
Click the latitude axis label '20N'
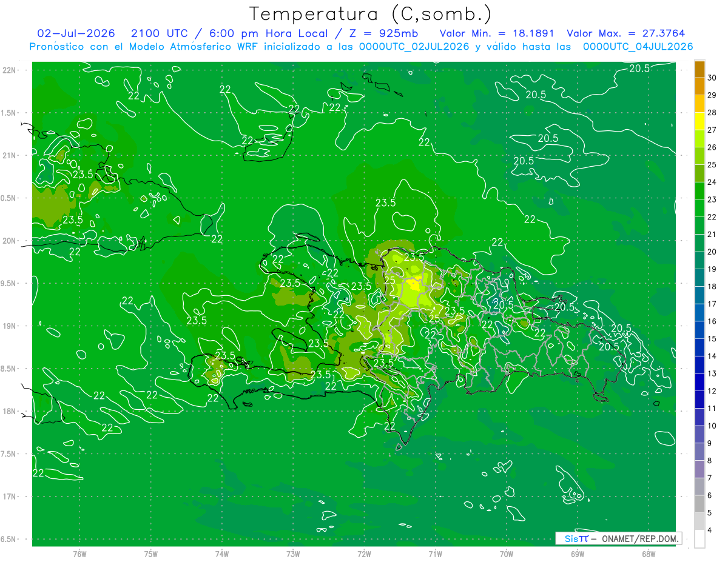10,241
